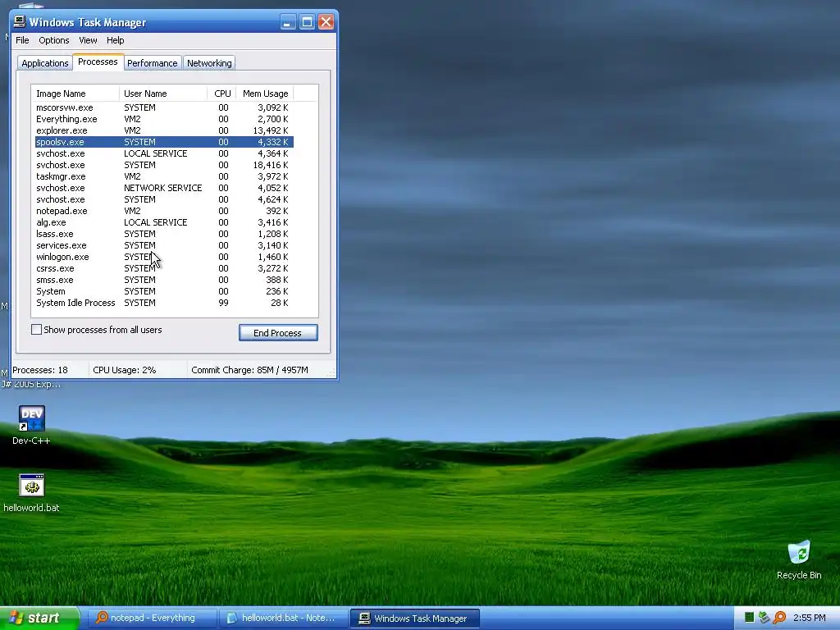Open the Windows start button
This screenshot has width=840, height=630.
coord(39,619)
